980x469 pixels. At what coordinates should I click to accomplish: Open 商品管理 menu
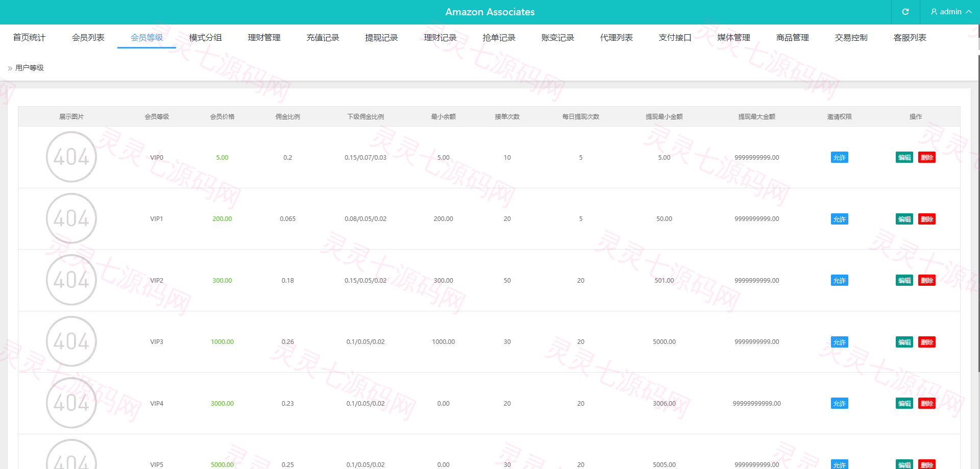pos(792,37)
